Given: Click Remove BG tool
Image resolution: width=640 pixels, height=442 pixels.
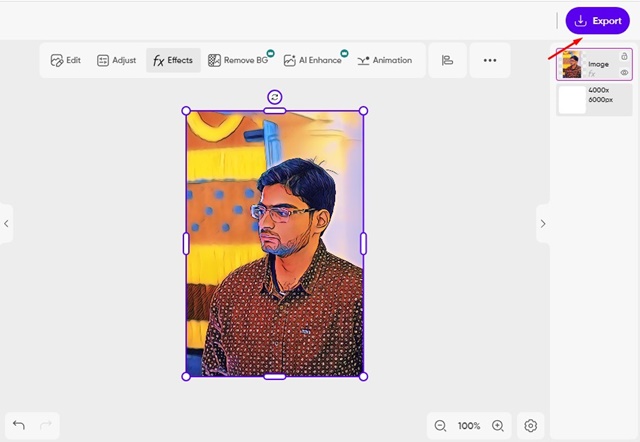Looking at the screenshot, I should (239, 60).
